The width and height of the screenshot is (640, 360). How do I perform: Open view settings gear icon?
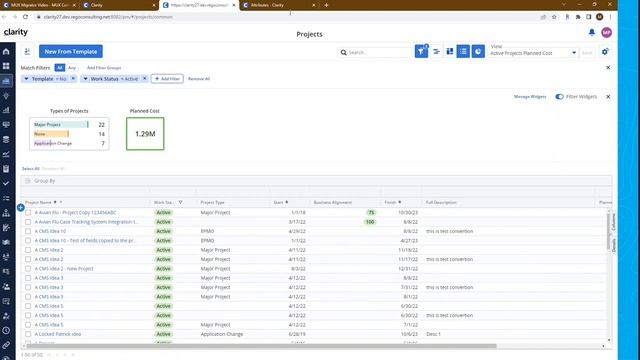(x=605, y=52)
